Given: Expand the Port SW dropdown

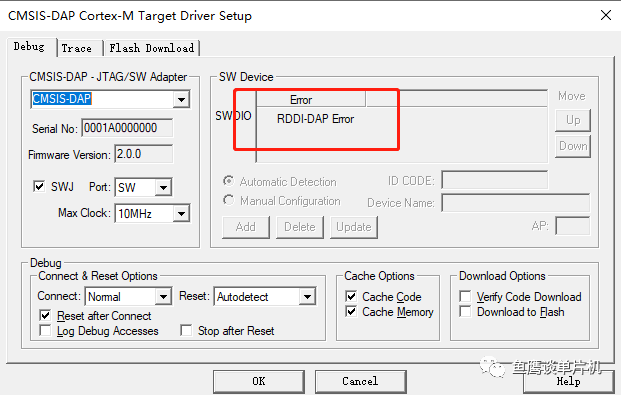Looking at the screenshot, I should [x=163, y=187].
